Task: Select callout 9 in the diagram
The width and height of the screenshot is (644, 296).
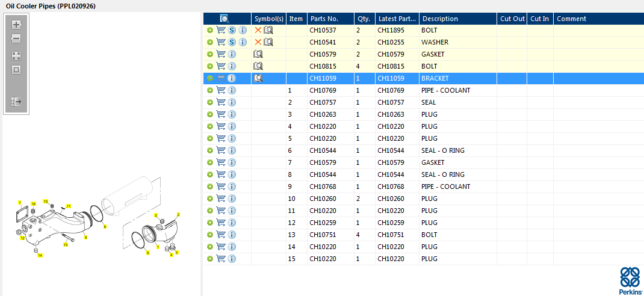Action: [x=85, y=237]
